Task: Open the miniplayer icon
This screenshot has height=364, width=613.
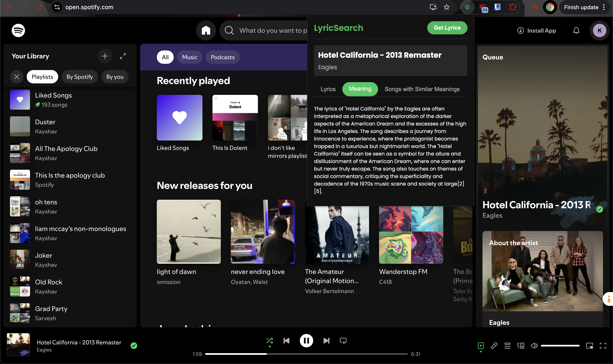Action: tap(589, 346)
